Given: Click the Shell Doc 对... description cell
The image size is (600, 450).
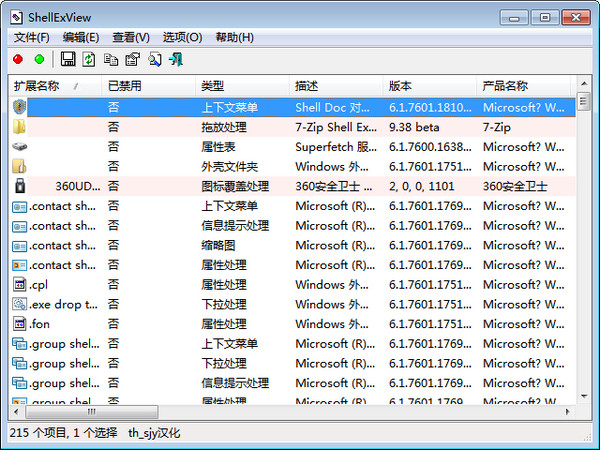Looking at the screenshot, I should pos(332,107).
